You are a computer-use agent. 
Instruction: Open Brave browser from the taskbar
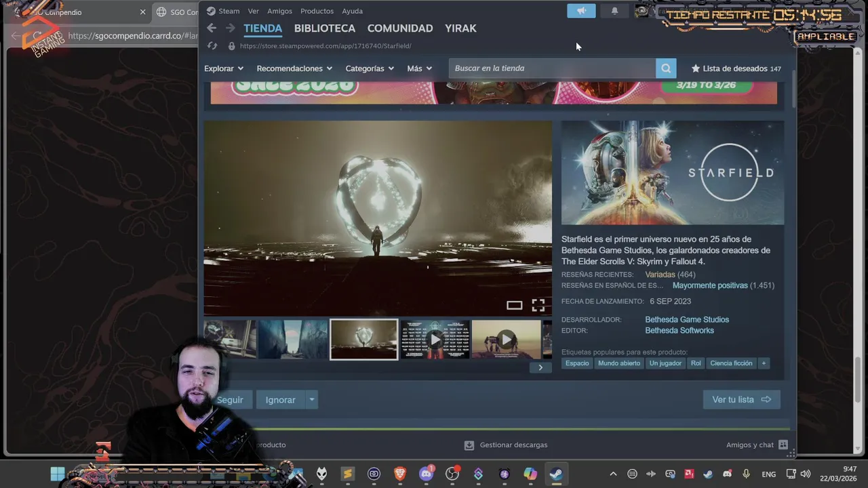pos(400,474)
